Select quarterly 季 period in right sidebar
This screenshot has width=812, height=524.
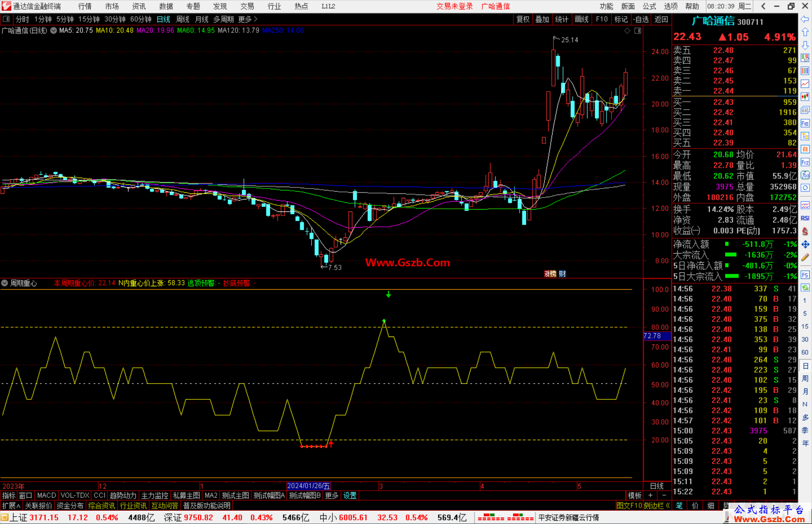[x=805, y=430]
